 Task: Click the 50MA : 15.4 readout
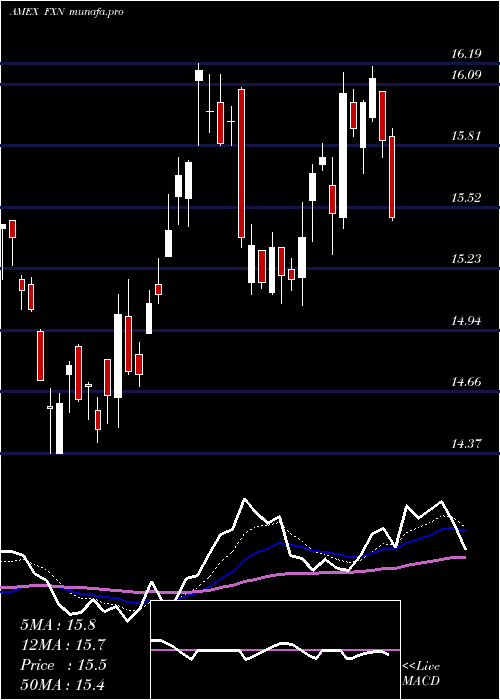click(x=63, y=685)
